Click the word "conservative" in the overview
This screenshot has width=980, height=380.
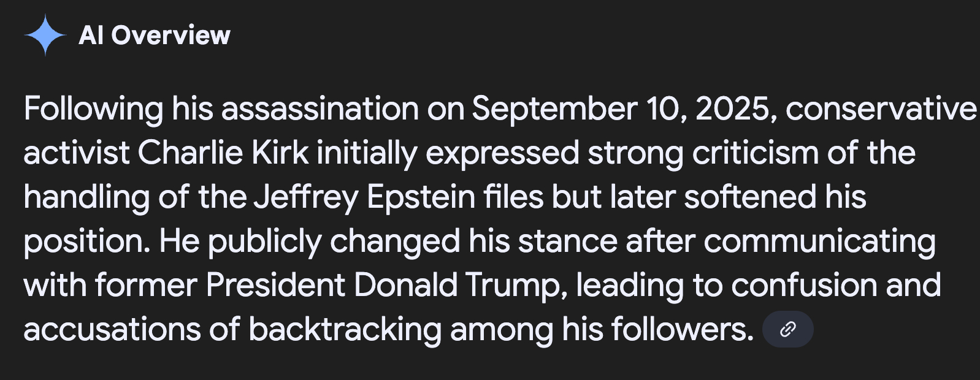point(881,109)
